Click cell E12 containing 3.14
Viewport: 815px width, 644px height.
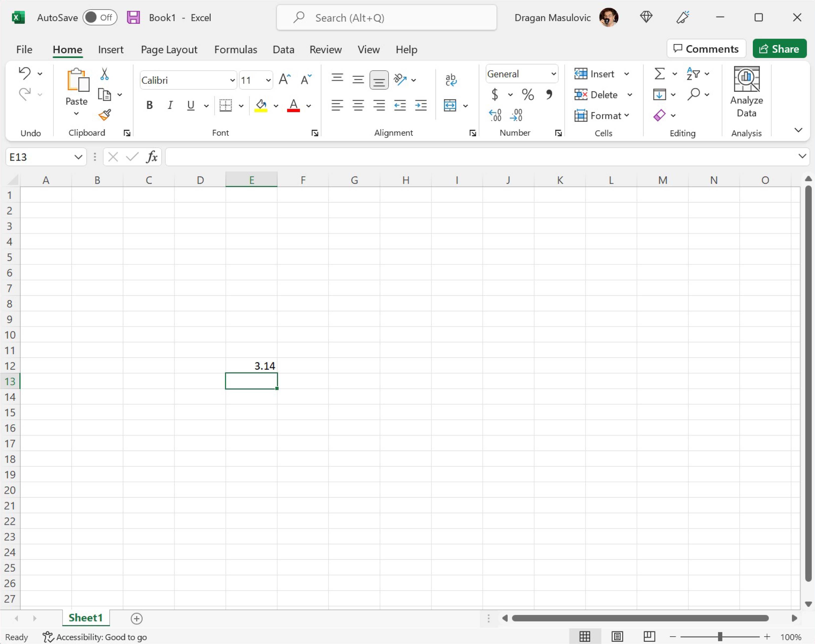(251, 365)
